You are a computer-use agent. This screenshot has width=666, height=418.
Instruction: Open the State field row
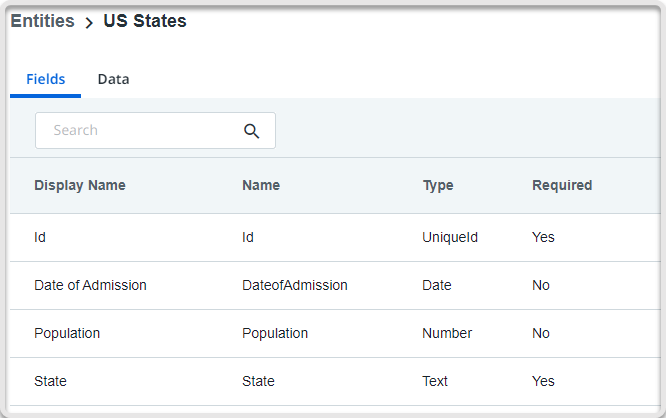tap(50, 381)
